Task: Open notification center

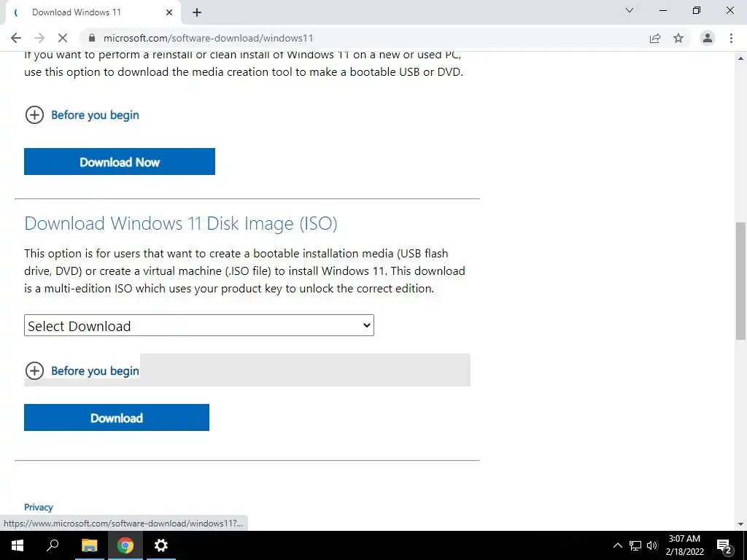Action: (x=724, y=545)
